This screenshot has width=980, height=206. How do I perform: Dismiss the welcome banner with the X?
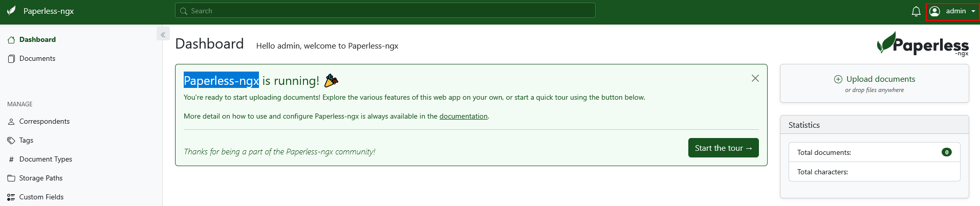pyautogui.click(x=755, y=78)
